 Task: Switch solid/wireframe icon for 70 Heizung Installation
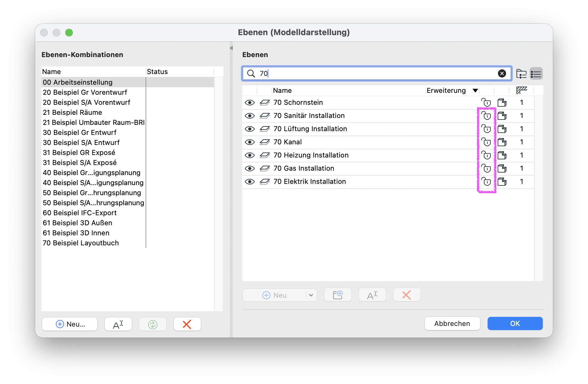[x=502, y=155]
